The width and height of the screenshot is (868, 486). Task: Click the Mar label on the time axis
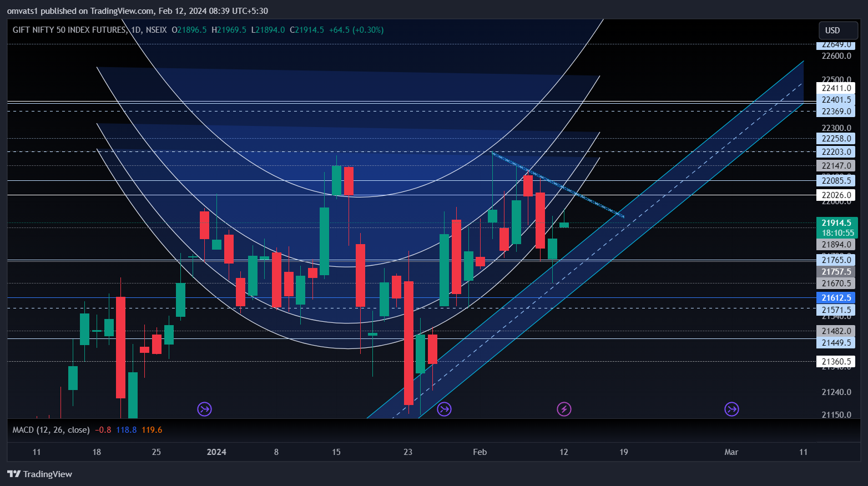(731, 452)
